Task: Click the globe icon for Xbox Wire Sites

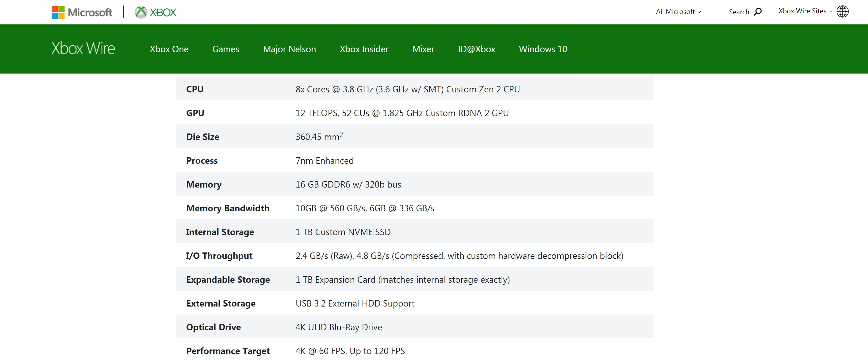Action: (842, 11)
